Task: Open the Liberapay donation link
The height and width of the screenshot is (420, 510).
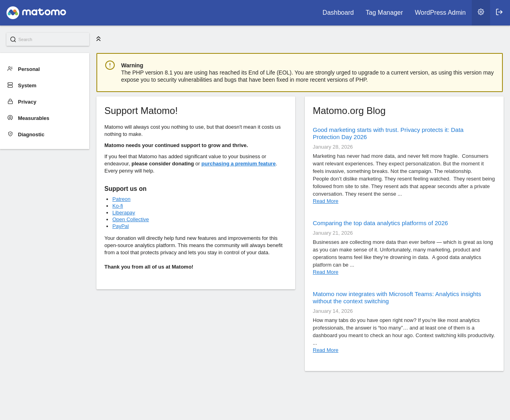Action: coord(124,213)
